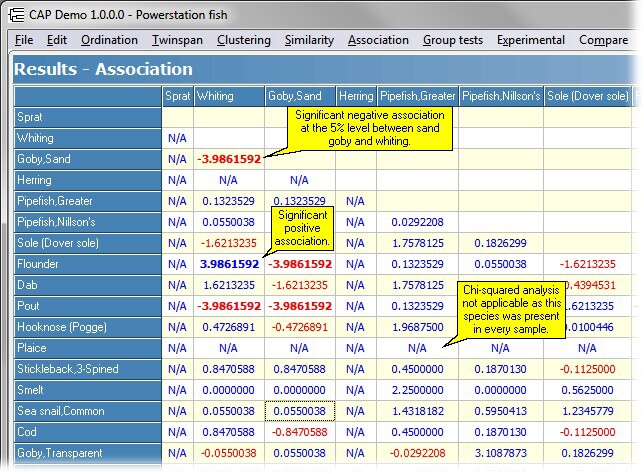Click the Cod row header

[87, 432]
